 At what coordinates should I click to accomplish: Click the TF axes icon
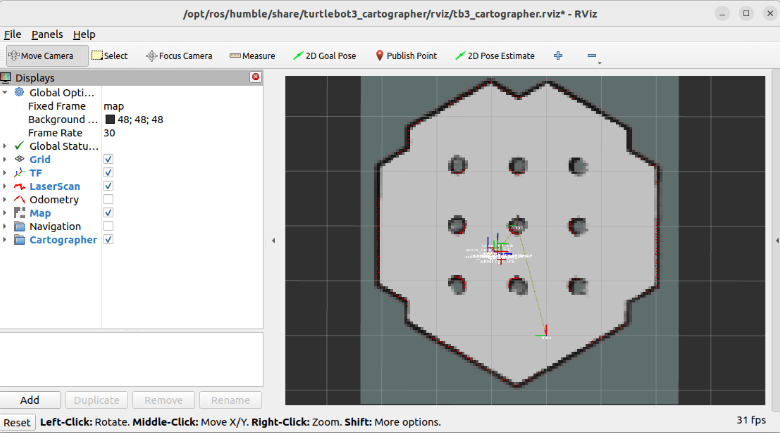coord(19,173)
